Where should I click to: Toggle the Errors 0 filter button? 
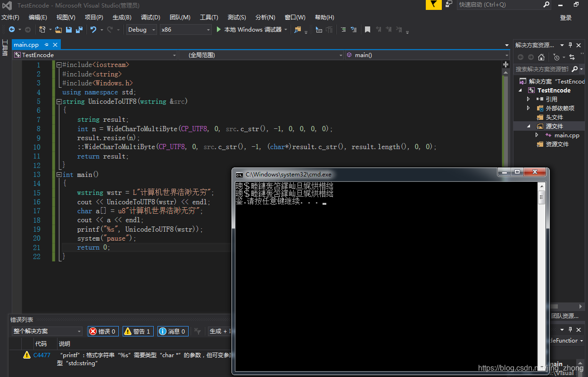102,331
